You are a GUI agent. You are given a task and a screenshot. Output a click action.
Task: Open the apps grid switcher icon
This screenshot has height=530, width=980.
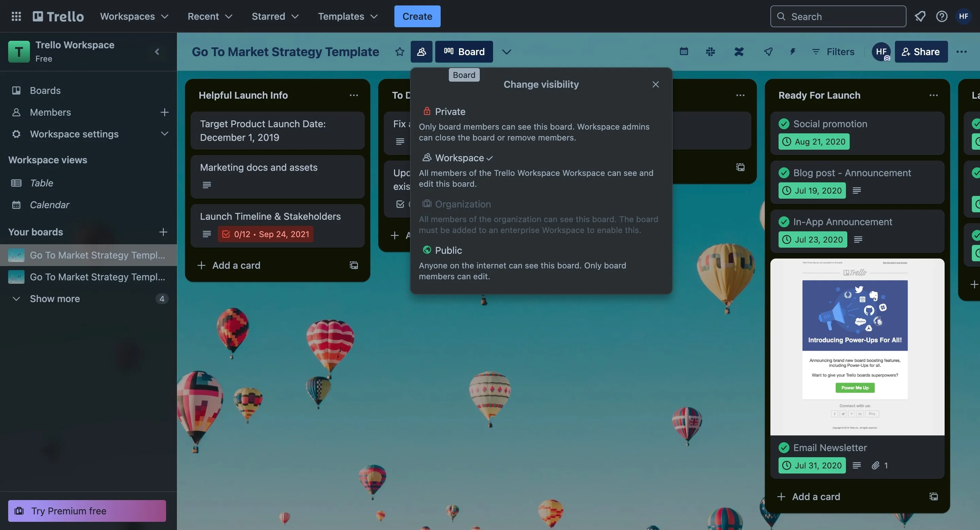tap(16, 16)
